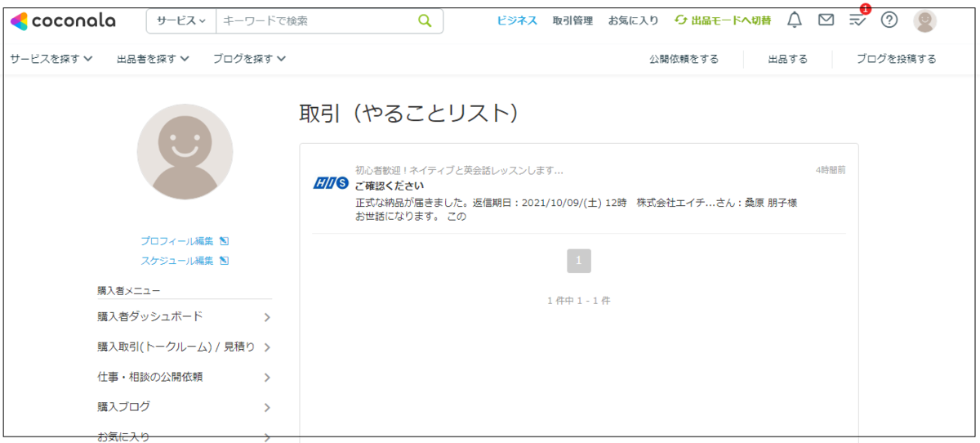
Task: Open the to-do list icon with badge
Action: [857, 20]
